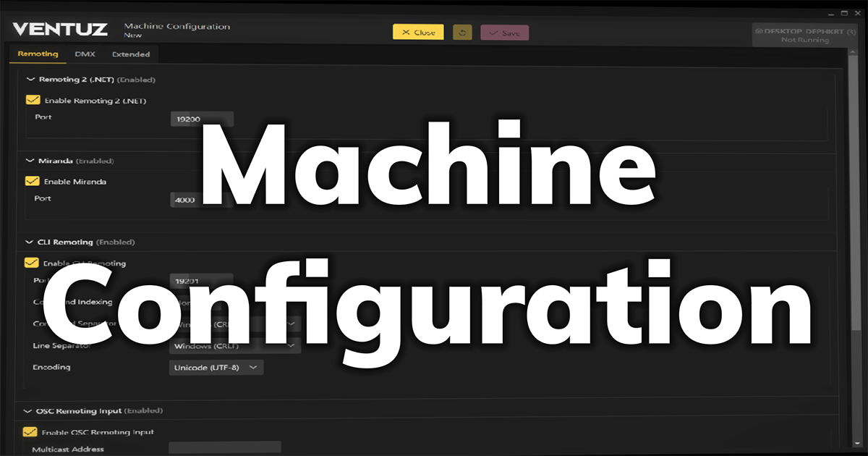
Task: Disable Enable OSC Remoting Input
Action: pyautogui.click(x=30, y=431)
